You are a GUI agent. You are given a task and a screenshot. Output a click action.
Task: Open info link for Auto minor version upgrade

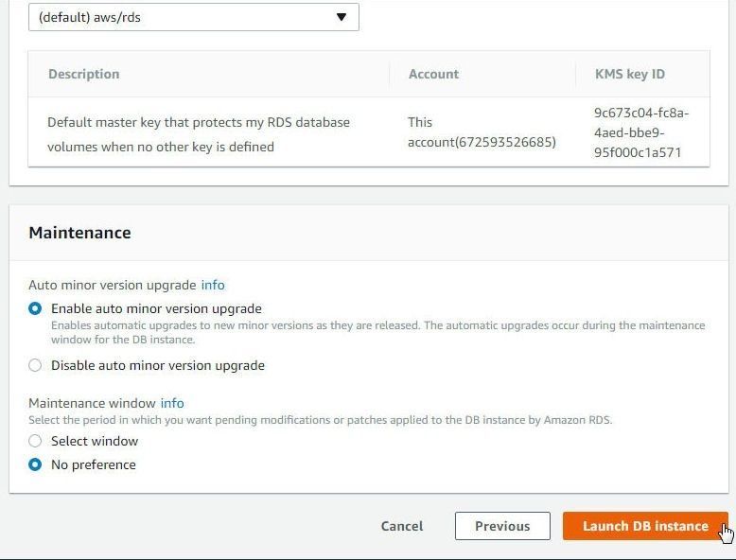point(213,285)
